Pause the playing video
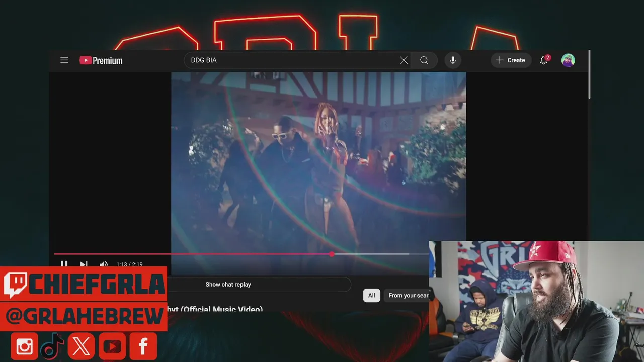This screenshot has width=644, height=362. point(64,264)
